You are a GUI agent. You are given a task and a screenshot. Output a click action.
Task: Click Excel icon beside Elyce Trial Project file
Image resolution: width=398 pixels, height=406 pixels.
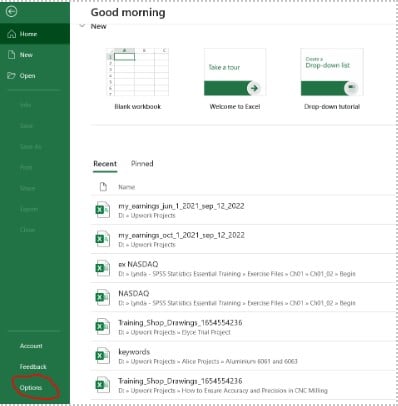(102, 326)
